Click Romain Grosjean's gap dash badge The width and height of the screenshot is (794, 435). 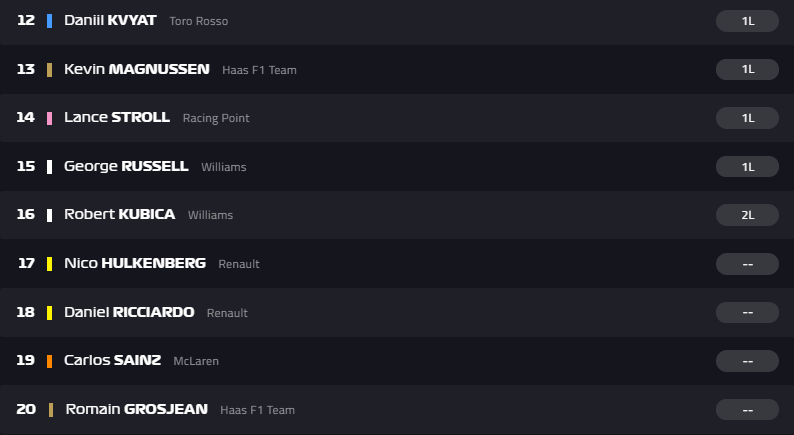pos(747,409)
